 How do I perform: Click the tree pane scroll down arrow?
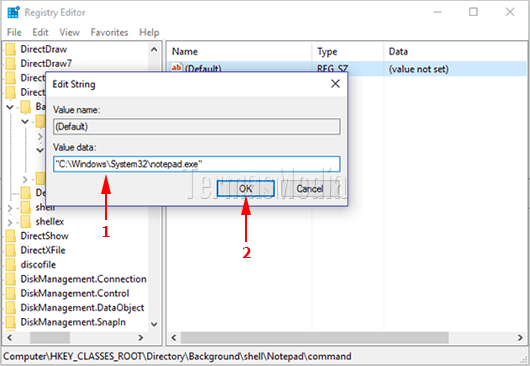pyautogui.click(x=154, y=324)
